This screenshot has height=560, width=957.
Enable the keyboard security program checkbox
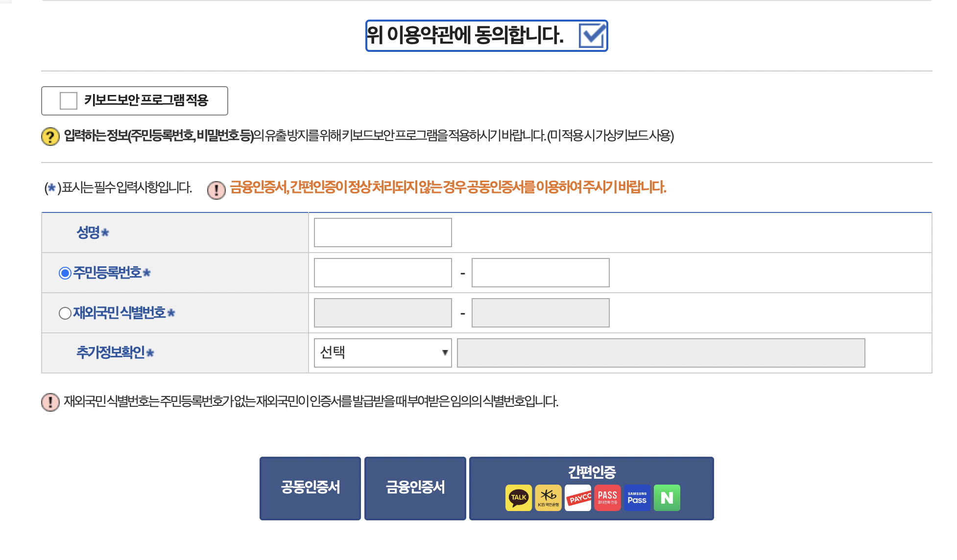[x=69, y=101]
